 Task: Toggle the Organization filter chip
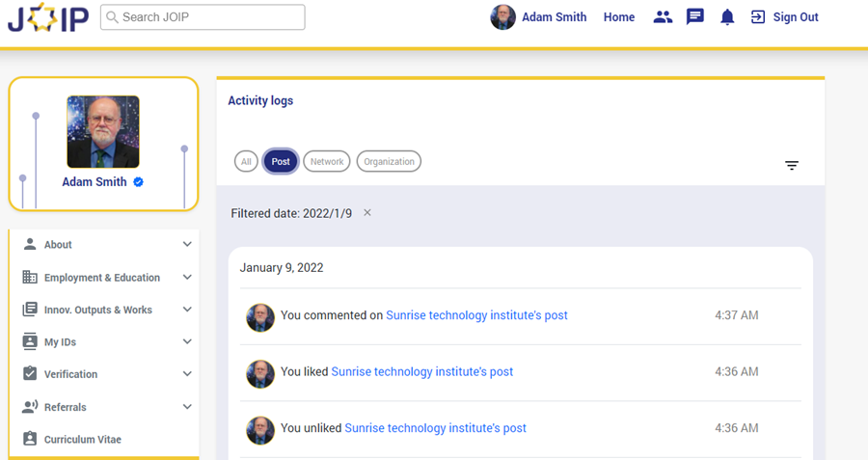[389, 162]
